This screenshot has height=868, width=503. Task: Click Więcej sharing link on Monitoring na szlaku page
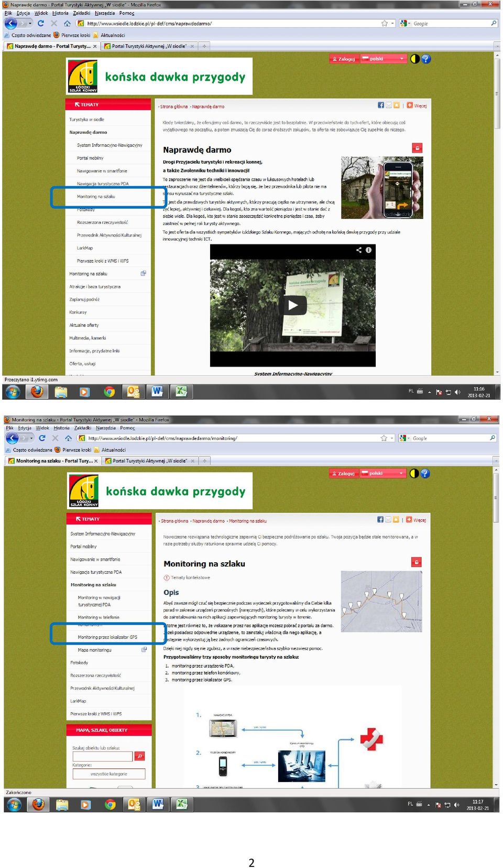pyautogui.click(x=416, y=520)
